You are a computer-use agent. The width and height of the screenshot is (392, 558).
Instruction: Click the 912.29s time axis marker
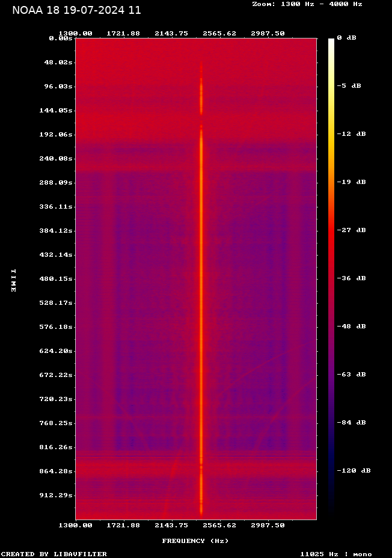pyautogui.click(x=56, y=495)
